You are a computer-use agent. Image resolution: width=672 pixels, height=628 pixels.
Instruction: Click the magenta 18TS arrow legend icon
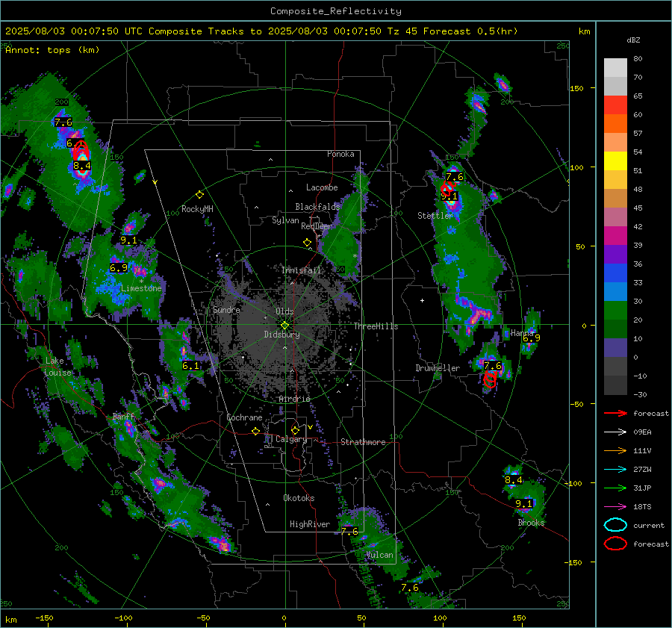click(615, 507)
